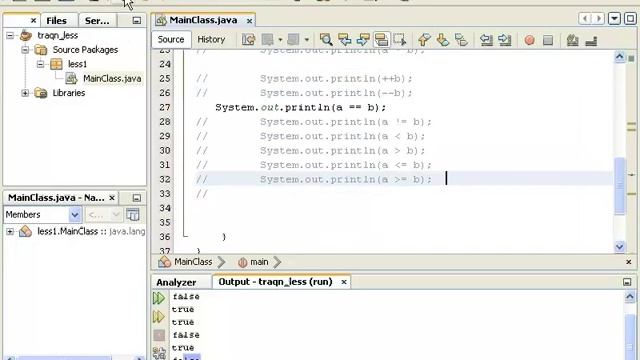Select Source Packages folder
The image size is (640, 360).
(x=85, y=50)
